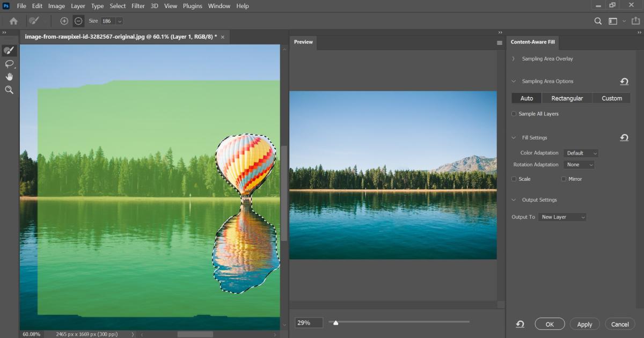Viewport: 644px width, 338px height.
Task: Reset Sampling Area Options to default
Action: point(624,82)
